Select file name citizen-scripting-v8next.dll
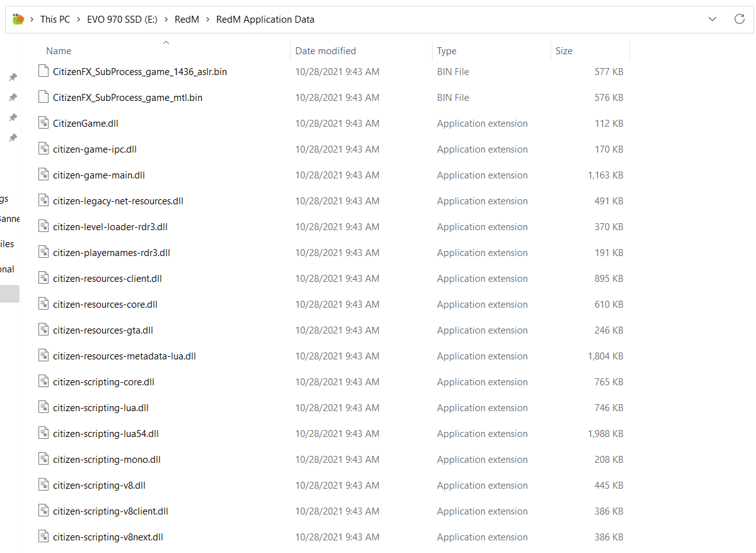Image resolution: width=756 pixels, height=553 pixels. (x=108, y=538)
